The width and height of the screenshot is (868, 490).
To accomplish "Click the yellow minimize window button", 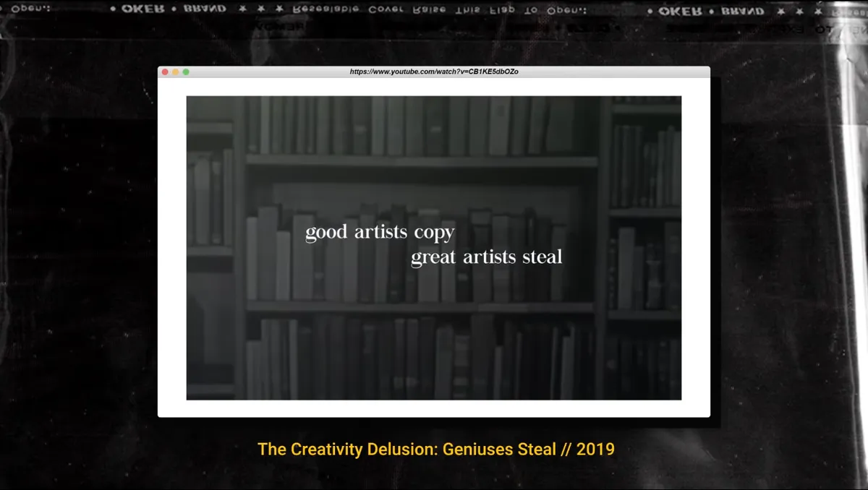I will [x=175, y=72].
